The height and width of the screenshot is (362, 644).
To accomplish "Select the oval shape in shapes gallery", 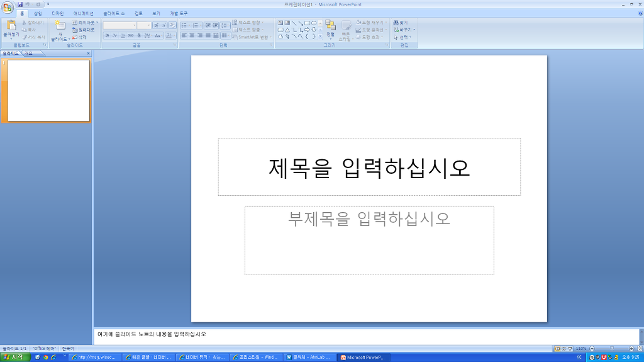I will 314,23.
